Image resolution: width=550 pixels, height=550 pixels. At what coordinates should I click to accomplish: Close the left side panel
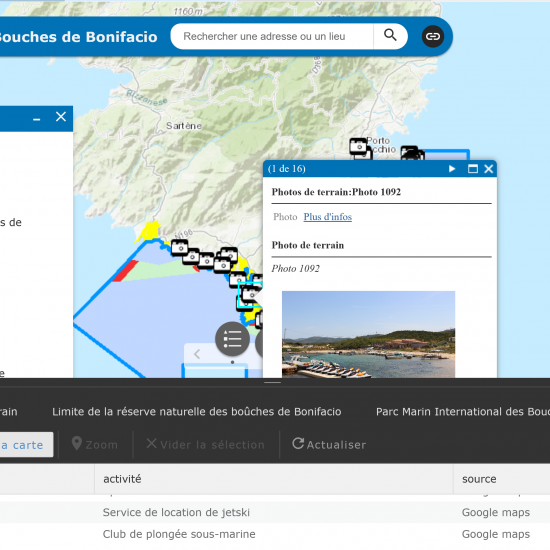(x=61, y=116)
